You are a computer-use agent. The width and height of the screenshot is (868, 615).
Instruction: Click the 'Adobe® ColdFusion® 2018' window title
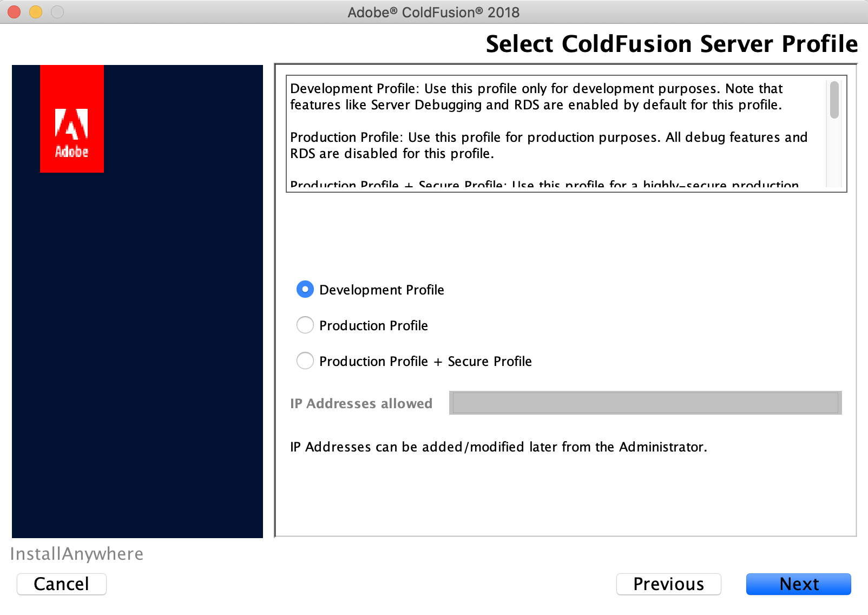[x=433, y=12]
